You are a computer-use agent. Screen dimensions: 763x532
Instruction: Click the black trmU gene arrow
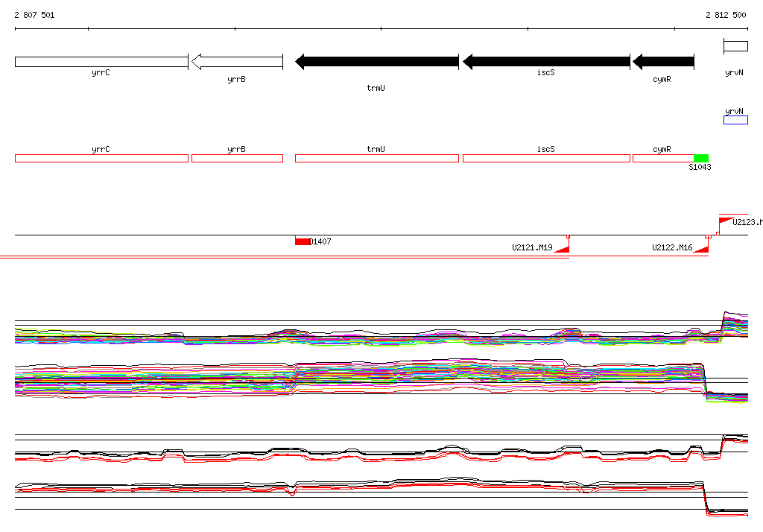coord(377,62)
